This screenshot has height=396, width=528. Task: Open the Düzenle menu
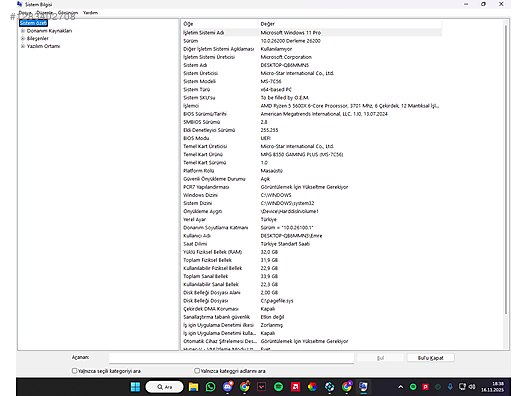44,12
